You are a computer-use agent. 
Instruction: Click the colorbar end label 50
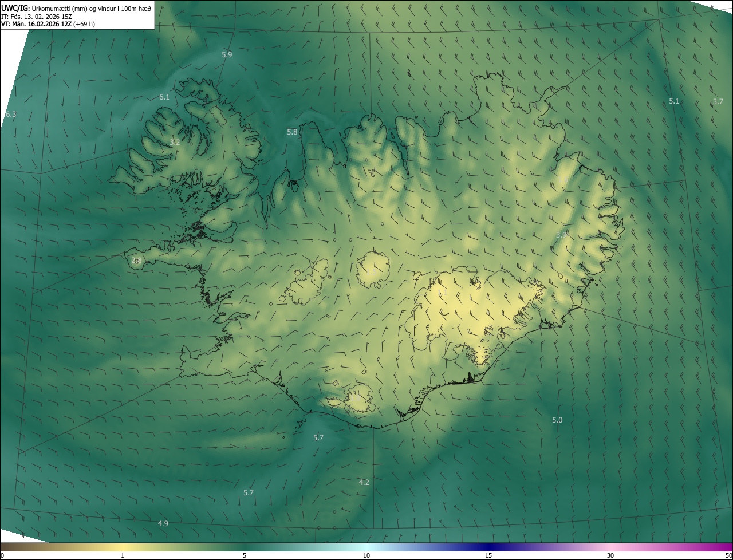coord(728,555)
